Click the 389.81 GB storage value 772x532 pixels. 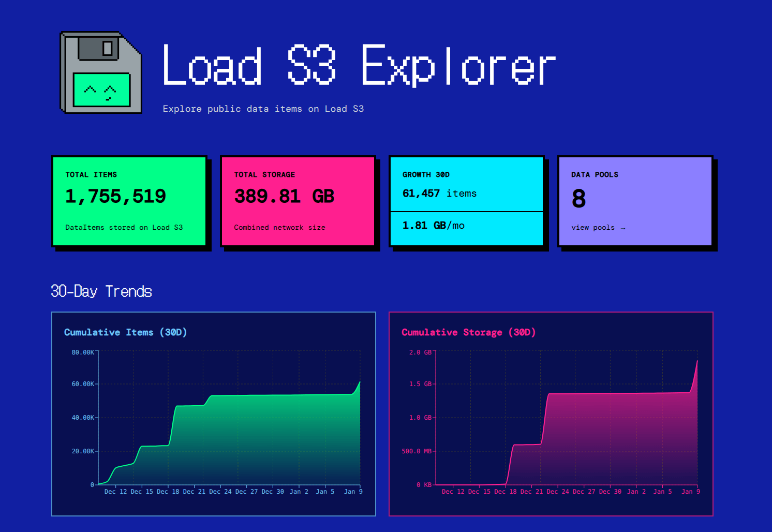(x=284, y=197)
